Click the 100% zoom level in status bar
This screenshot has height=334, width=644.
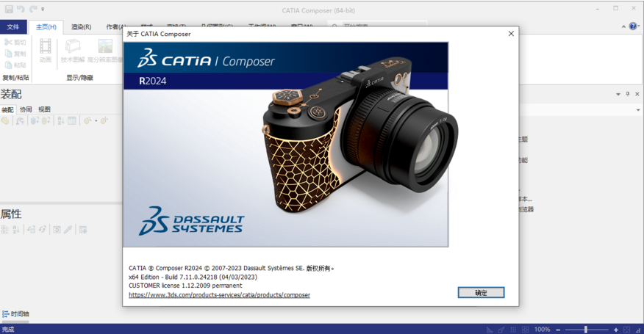coord(542,330)
